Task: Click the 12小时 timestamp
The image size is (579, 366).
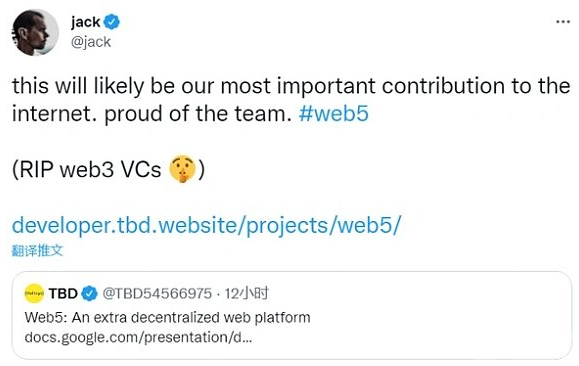Action: click(247, 294)
